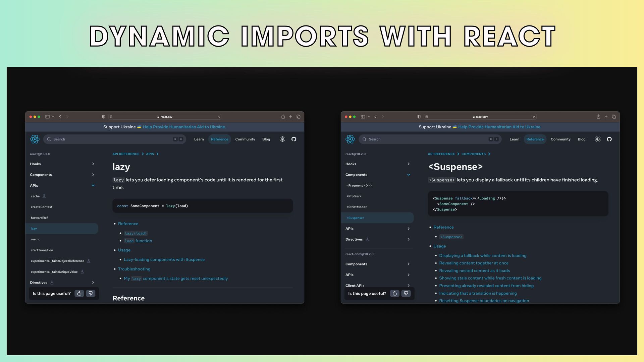Toggle the Safari sidebar in the left window
644x362 pixels.
[x=48, y=117]
